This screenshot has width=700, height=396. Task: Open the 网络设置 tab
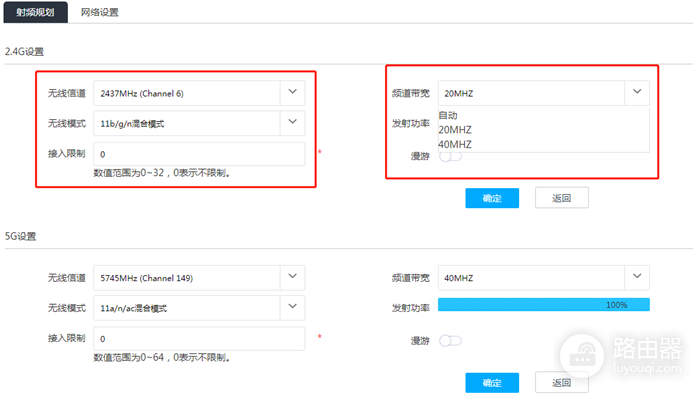point(100,12)
